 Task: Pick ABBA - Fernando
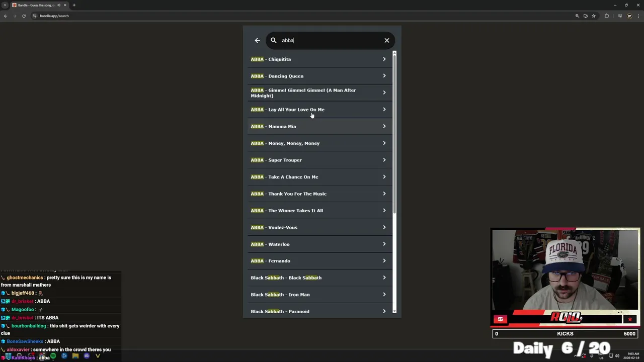pyautogui.click(x=319, y=261)
